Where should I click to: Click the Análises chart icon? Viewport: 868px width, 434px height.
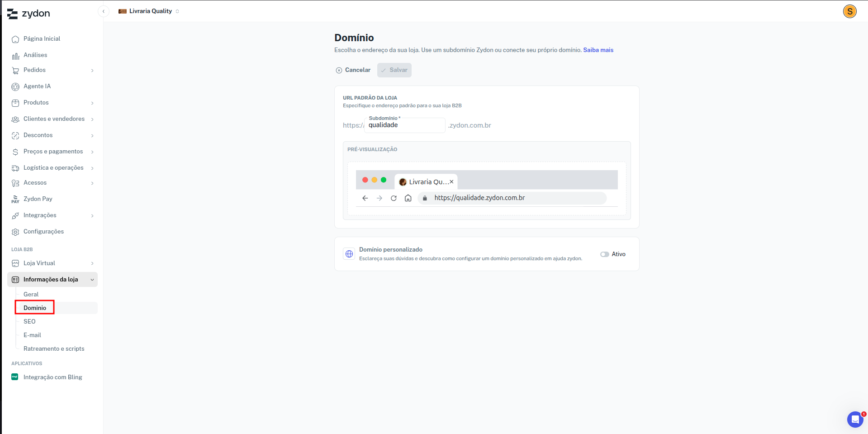tap(15, 55)
